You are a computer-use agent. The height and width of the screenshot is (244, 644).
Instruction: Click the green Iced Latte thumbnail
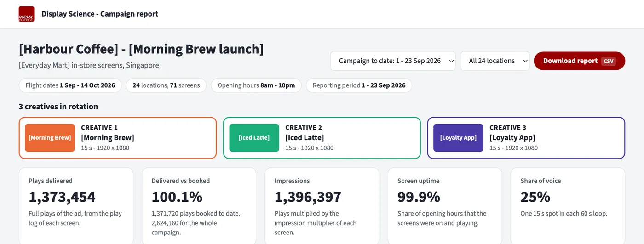click(254, 138)
